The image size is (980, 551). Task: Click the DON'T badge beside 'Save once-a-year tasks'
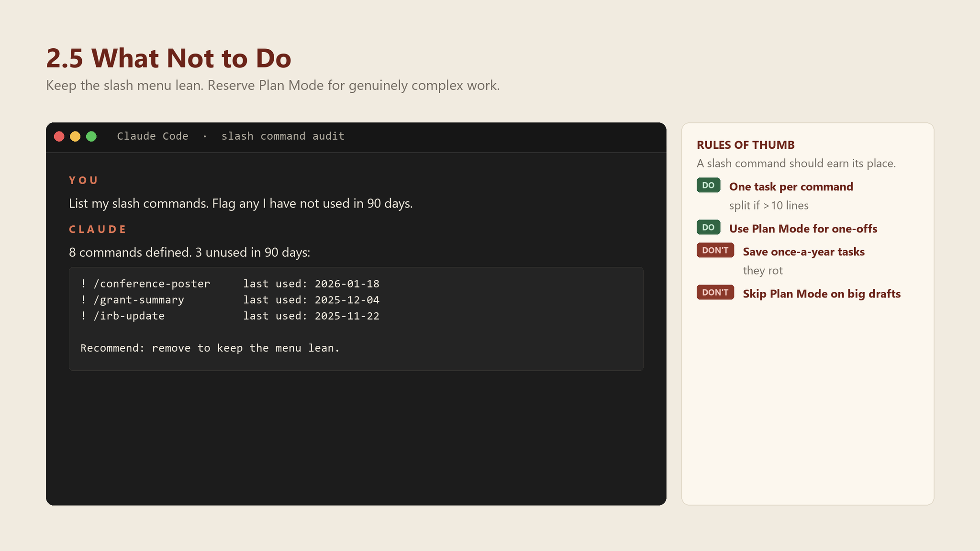[x=715, y=250]
